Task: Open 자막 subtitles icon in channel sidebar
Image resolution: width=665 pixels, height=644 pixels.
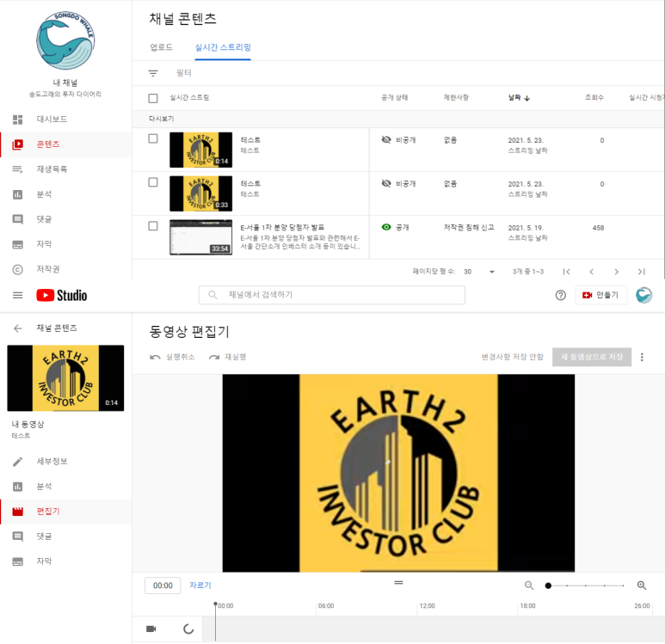Action: pyautogui.click(x=18, y=244)
